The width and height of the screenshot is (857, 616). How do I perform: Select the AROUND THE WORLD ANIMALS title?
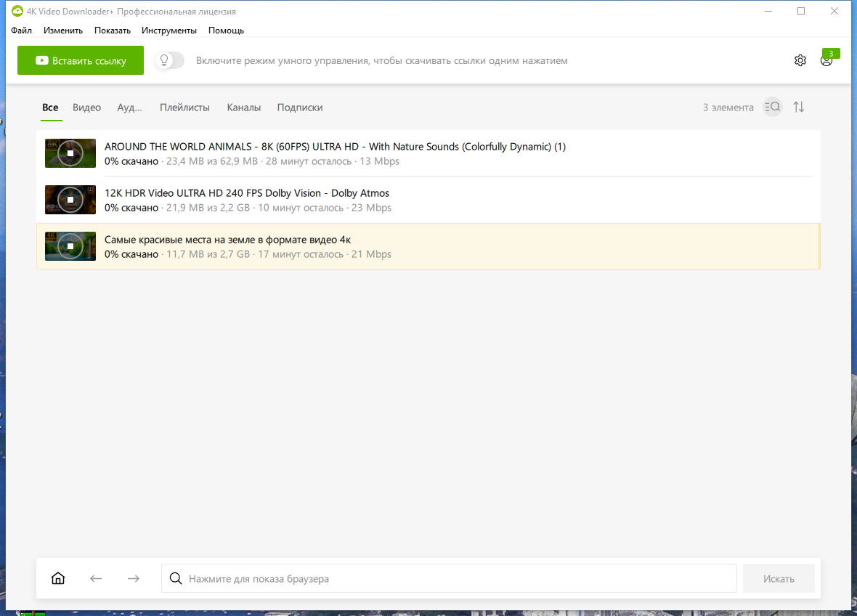335,147
